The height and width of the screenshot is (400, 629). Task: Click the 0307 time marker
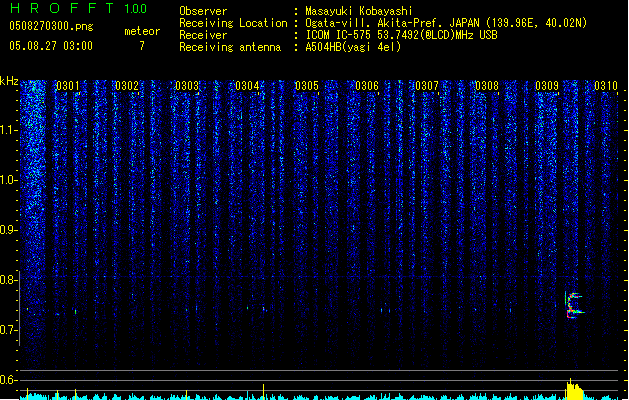tap(427, 86)
